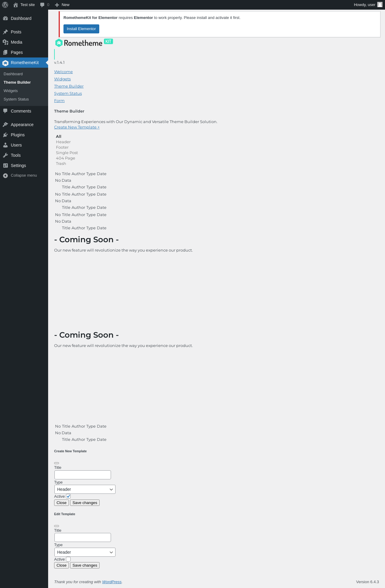
Task: Click Create New Template + link
Action: pyautogui.click(x=77, y=127)
